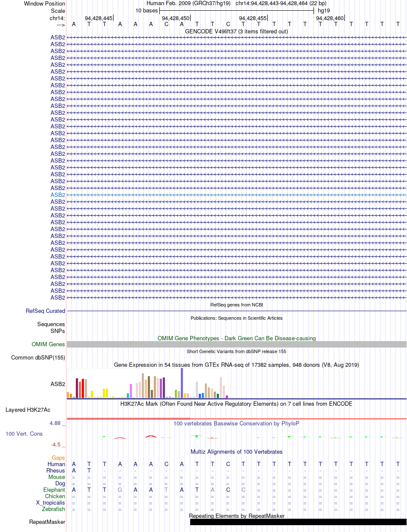Click the OMIM Gene Phenotypes track title

click(x=236, y=338)
